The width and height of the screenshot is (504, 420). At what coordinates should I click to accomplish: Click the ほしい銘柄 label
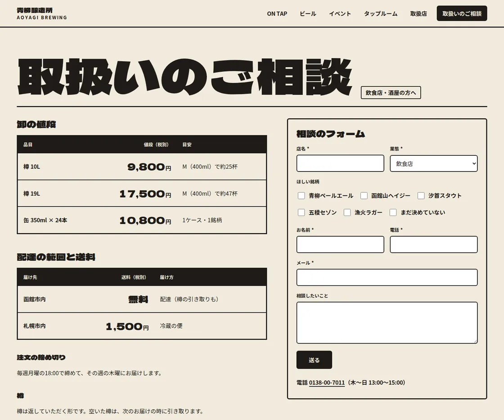click(308, 181)
